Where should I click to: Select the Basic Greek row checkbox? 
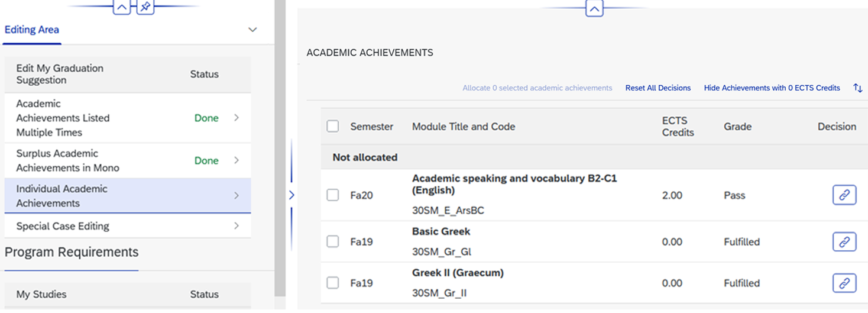[333, 241]
